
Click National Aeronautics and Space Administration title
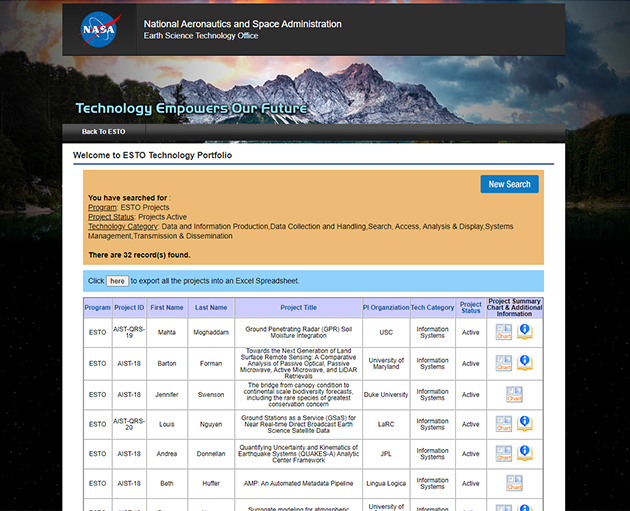coord(243,24)
